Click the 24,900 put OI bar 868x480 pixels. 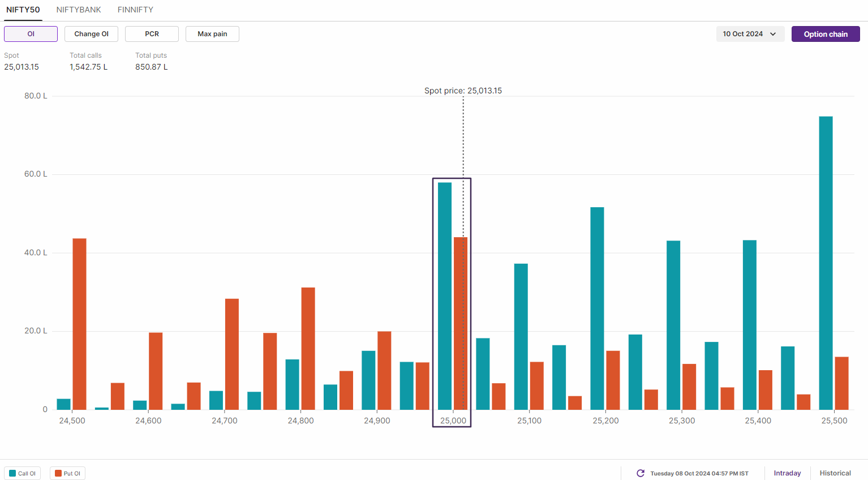(x=384, y=371)
